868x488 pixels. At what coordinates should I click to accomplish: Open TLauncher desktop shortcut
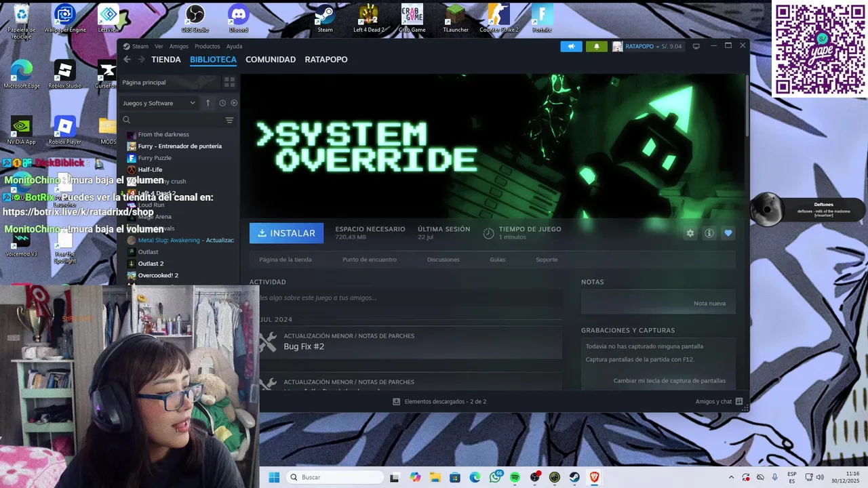tap(456, 19)
